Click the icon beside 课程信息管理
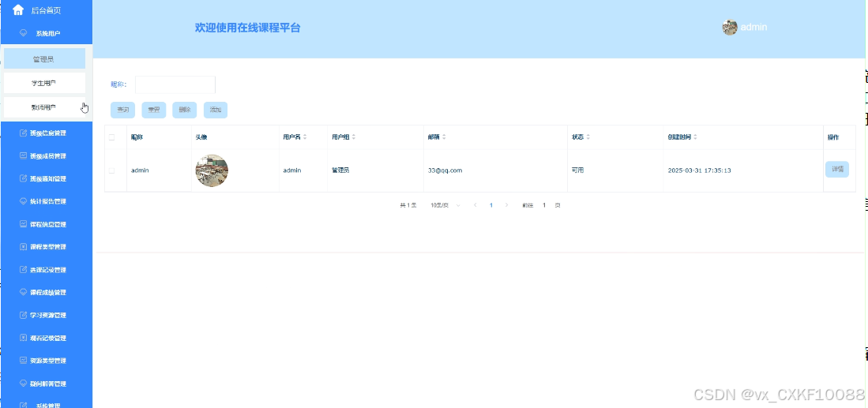 point(23,224)
